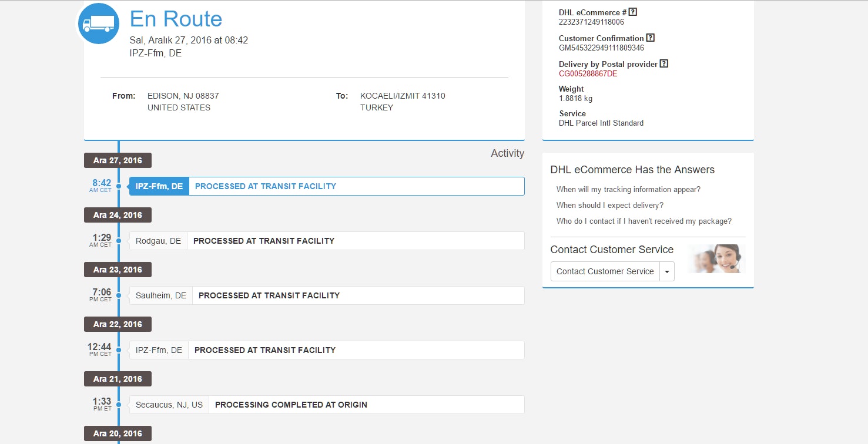Screen dimensions: 868x444
Task: Select the Rodgau, DE transit activity row
Action: pos(326,241)
